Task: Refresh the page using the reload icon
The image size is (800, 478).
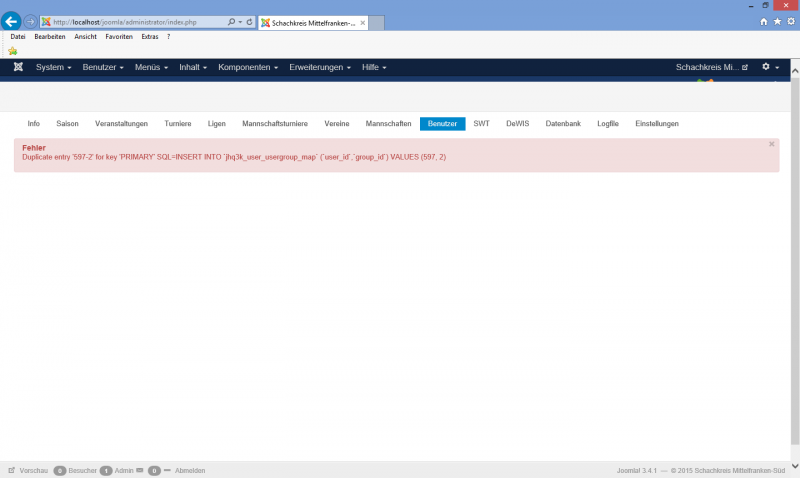Action: (x=250, y=22)
